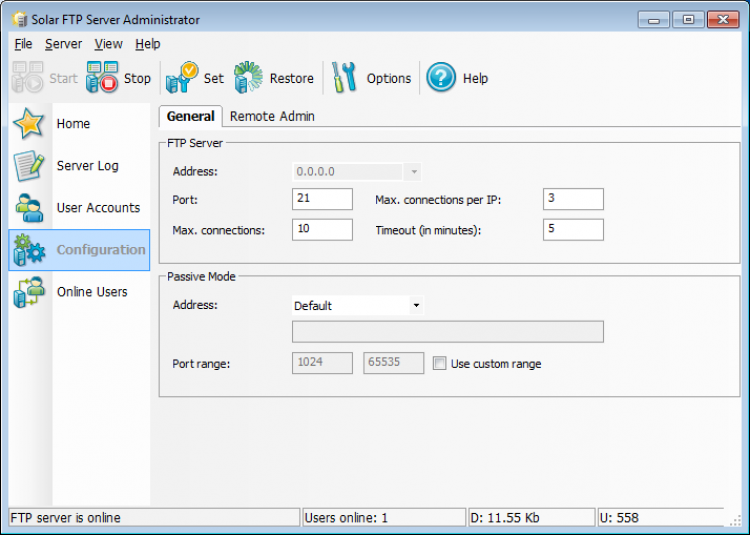Image resolution: width=750 pixels, height=535 pixels.
Task: Select the General tab
Action: pyautogui.click(x=190, y=116)
